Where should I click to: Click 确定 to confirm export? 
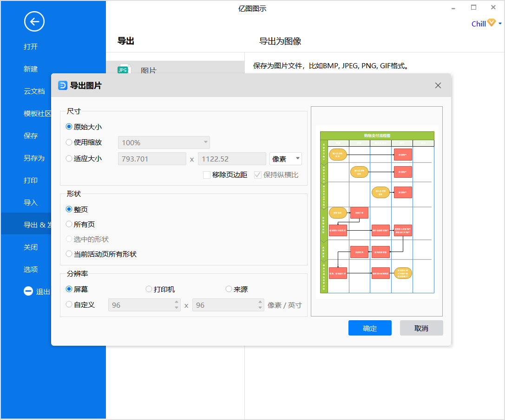370,328
